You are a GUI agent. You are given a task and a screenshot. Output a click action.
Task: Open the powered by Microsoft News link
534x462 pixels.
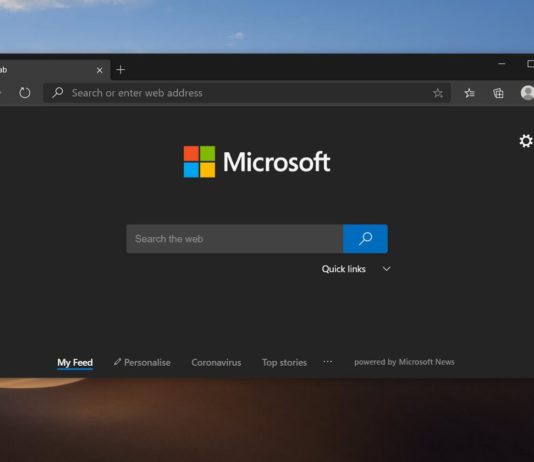point(404,362)
